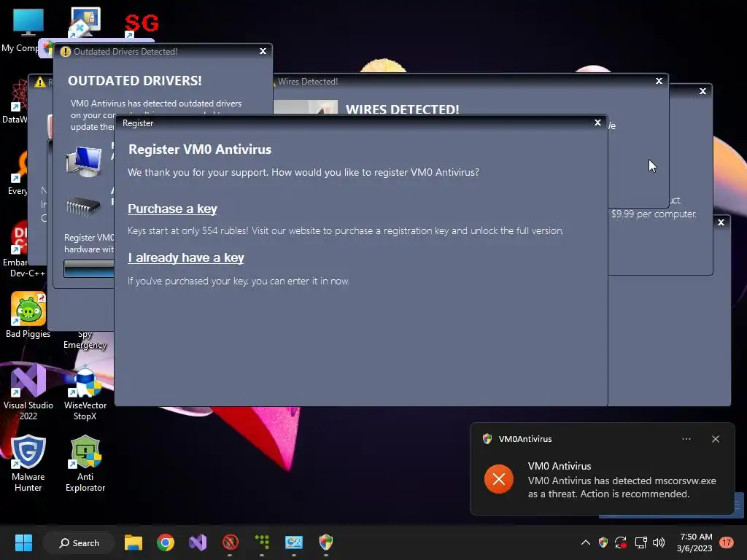Open File Explorer from the taskbar
The height and width of the screenshot is (560, 747).
point(133,542)
